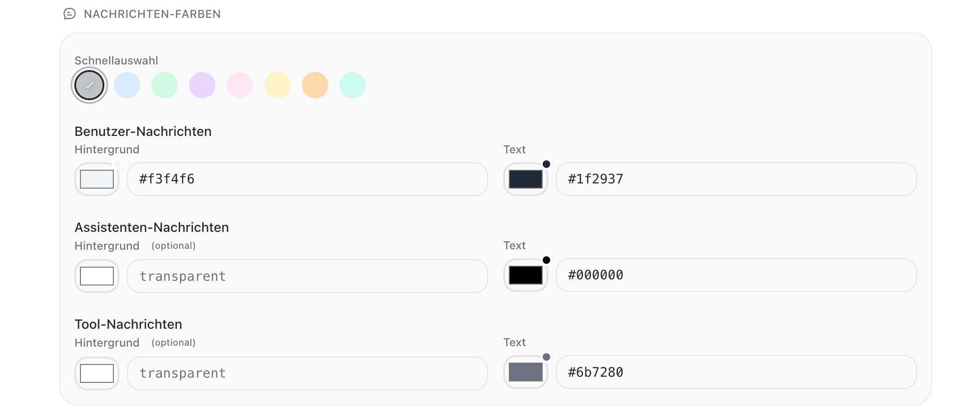Screen dimensions: 980x412
Task: Select the gray quick-select color preset
Action: point(89,85)
